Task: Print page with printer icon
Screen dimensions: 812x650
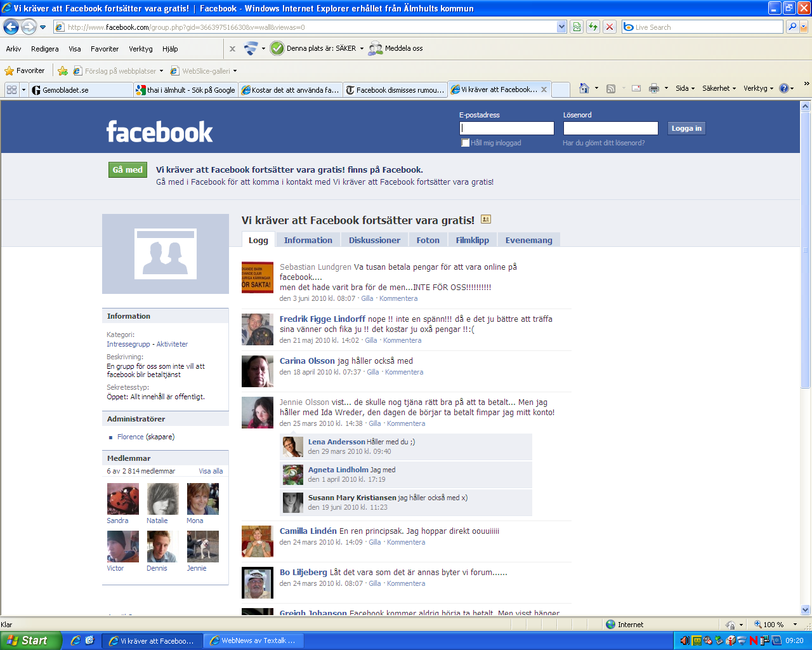Action: click(x=654, y=89)
